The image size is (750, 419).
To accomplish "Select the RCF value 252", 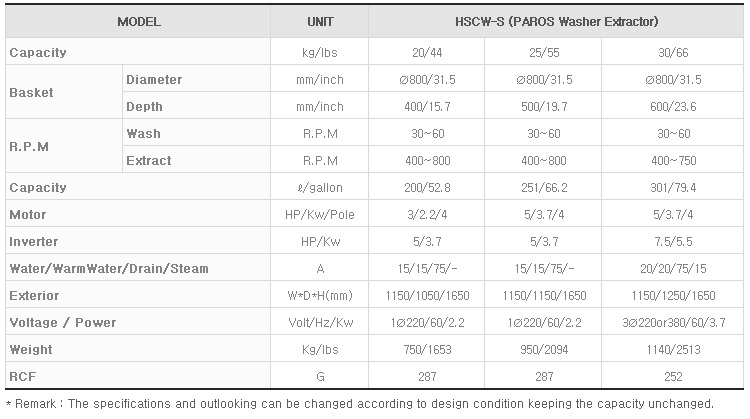I will [673, 377].
